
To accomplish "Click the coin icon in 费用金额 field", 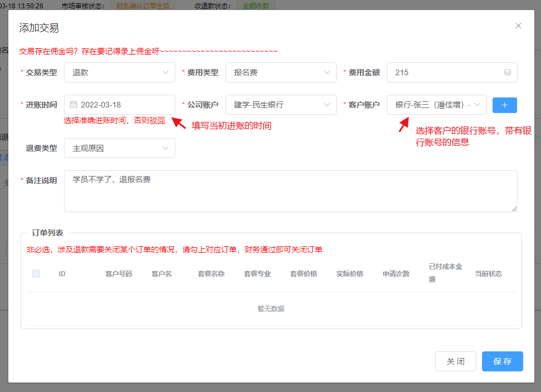I will pos(507,72).
